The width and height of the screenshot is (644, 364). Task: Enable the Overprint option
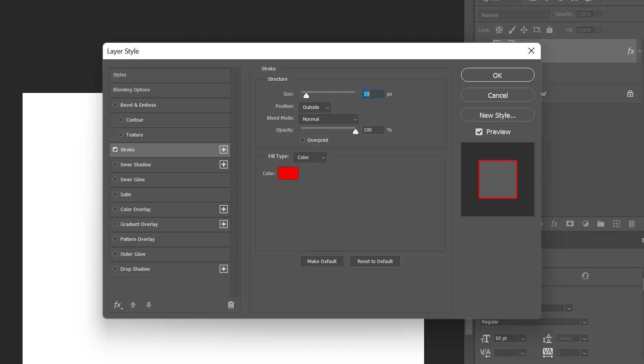[302, 140]
